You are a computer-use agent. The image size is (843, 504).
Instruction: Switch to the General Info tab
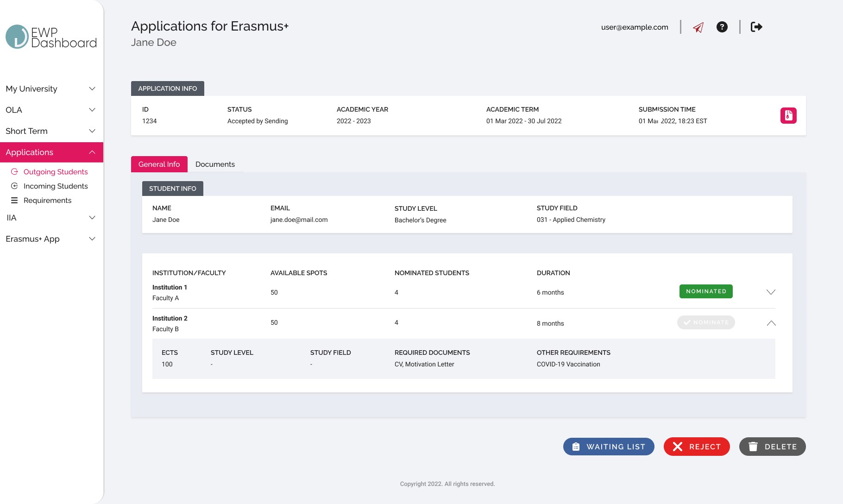point(159,164)
